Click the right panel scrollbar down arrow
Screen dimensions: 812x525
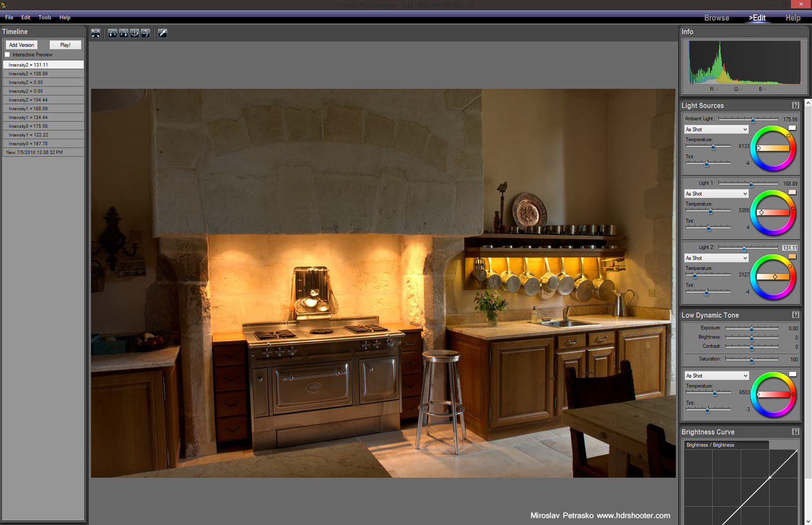(x=808, y=521)
